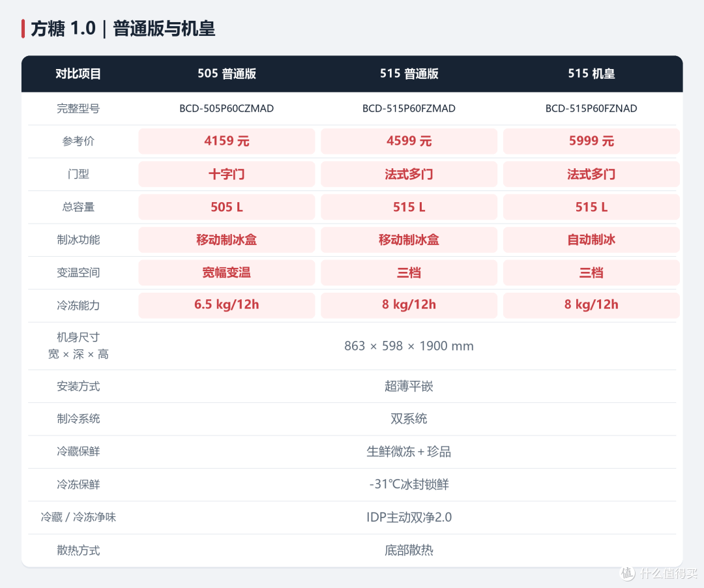Image resolution: width=704 pixels, height=588 pixels.
Task: Select the '对比项目' column header
Action: 78,74
